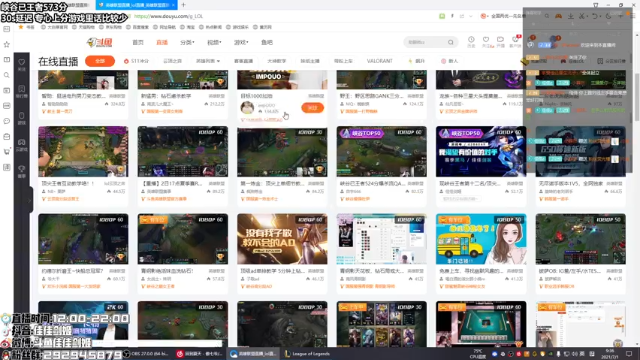Switch to League of Legends in taskbar
This screenshot has width=640, height=360.
tap(307, 354)
